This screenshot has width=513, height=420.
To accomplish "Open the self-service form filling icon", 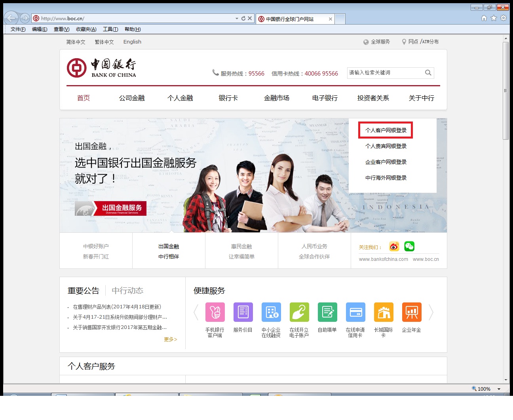I will (327, 312).
